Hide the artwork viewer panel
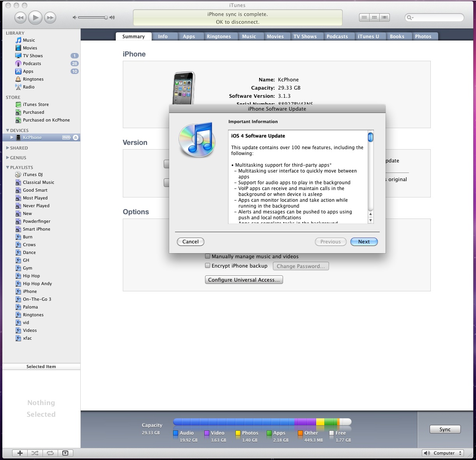Screen dimensions: 476x460 [65, 453]
